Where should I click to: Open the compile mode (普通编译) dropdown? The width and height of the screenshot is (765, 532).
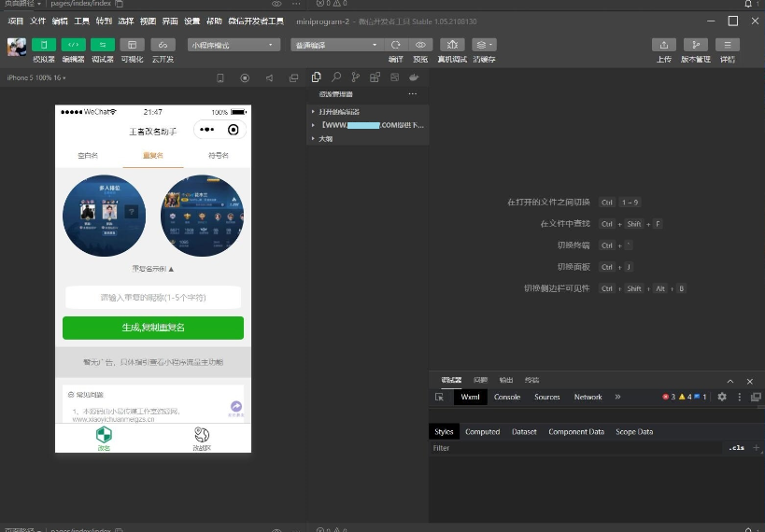tap(336, 45)
